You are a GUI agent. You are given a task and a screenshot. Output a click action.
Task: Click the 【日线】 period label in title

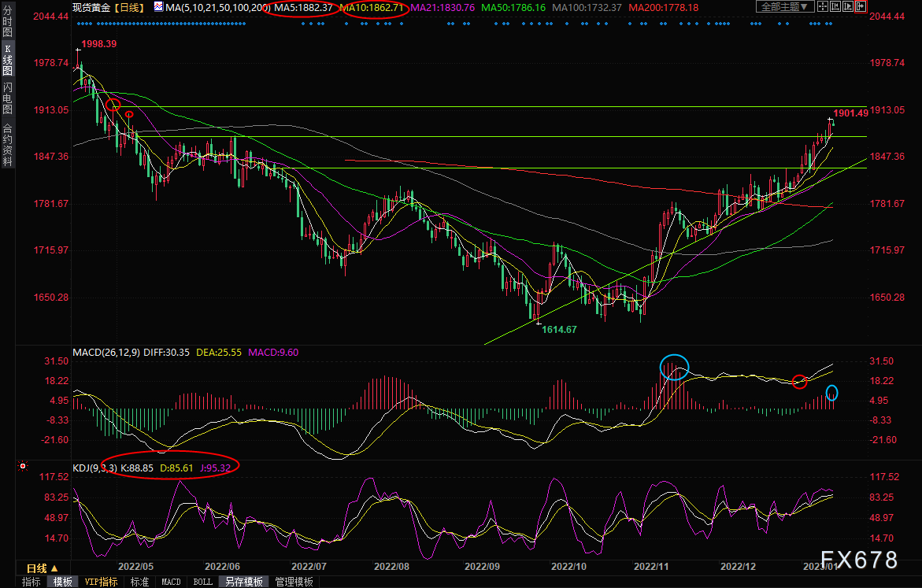pos(129,8)
